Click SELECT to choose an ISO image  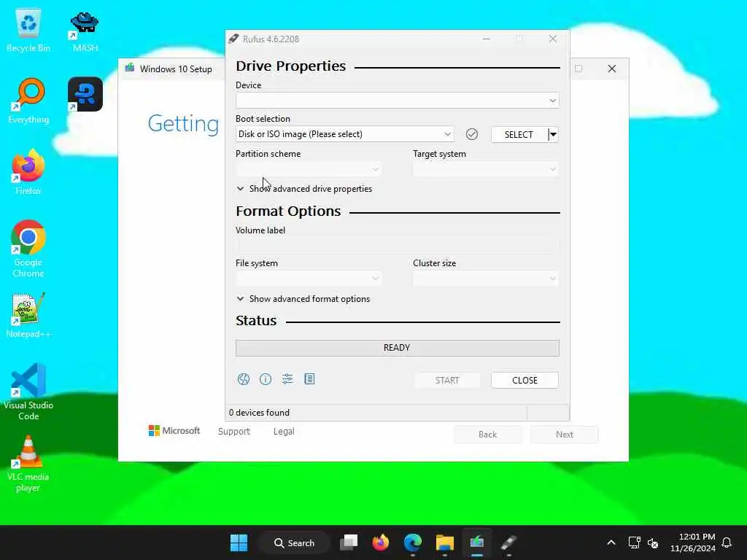click(x=519, y=135)
